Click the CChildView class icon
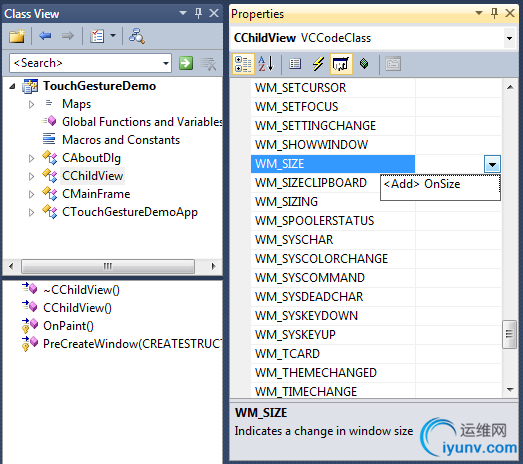The image size is (523, 464). click(50, 176)
